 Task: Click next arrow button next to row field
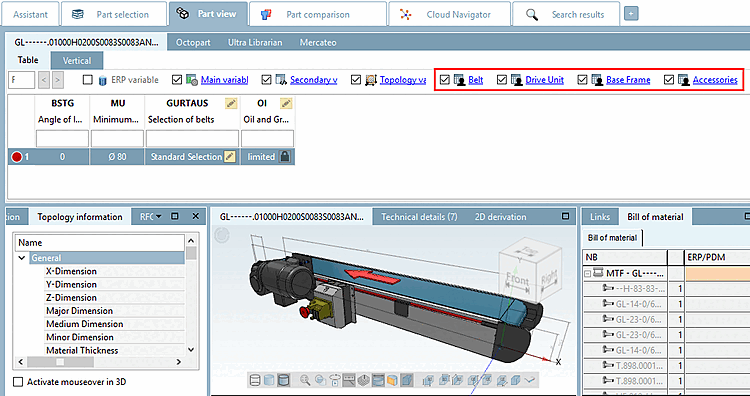click(58, 80)
